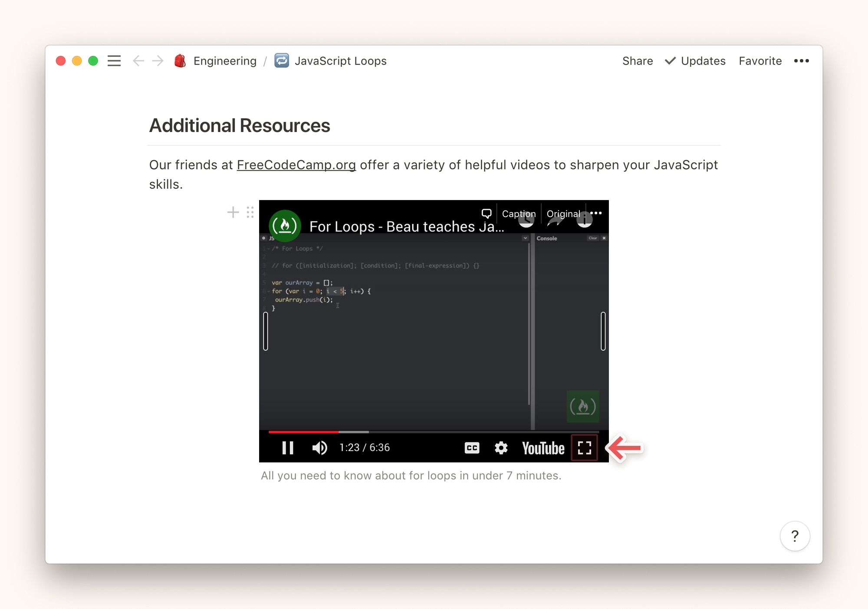The width and height of the screenshot is (868, 609).
Task: Click the video share arrow icon
Action: [x=555, y=221]
